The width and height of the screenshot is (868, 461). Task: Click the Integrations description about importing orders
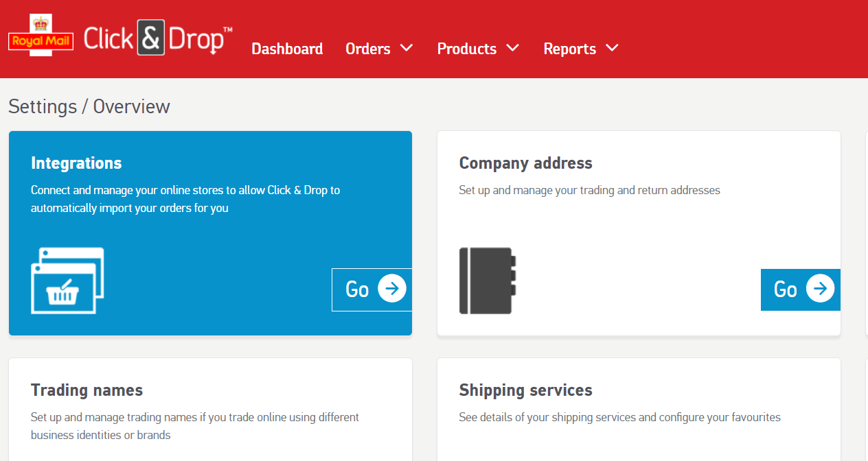tap(185, 199)
